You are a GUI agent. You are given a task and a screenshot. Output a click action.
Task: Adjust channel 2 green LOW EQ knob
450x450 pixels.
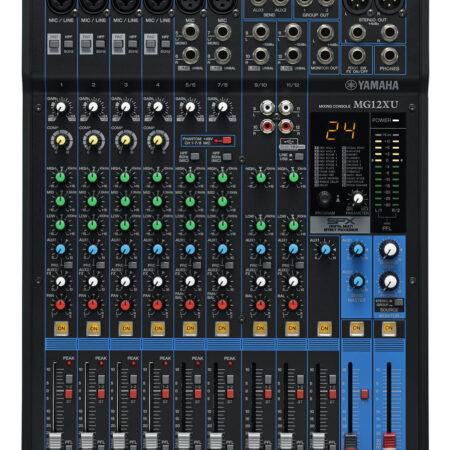click(93, 225)
